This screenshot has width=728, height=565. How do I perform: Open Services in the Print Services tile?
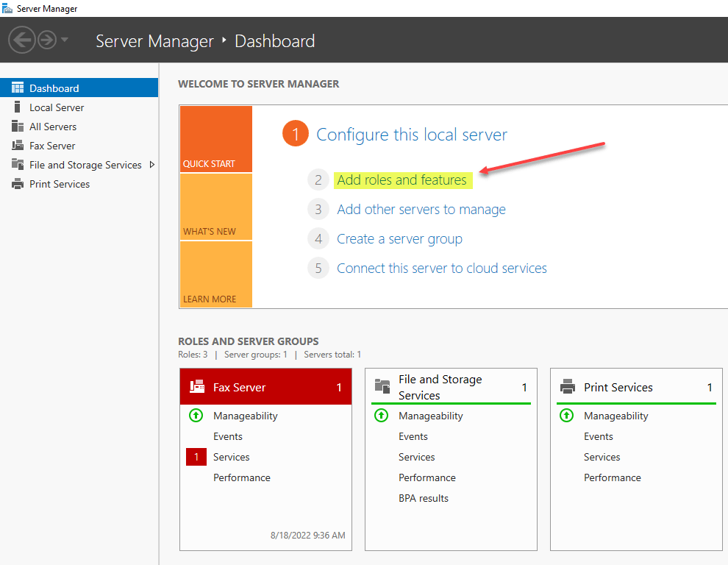(602, 457)
